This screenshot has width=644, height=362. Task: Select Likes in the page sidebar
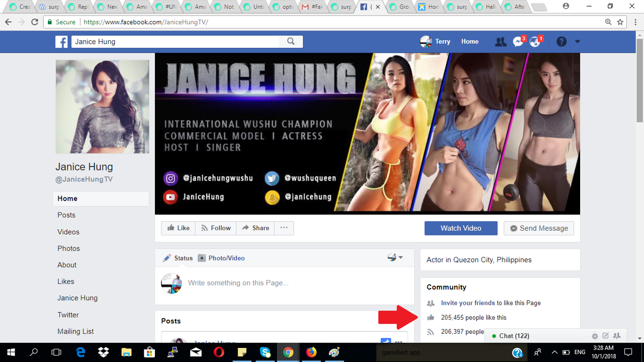66,282
